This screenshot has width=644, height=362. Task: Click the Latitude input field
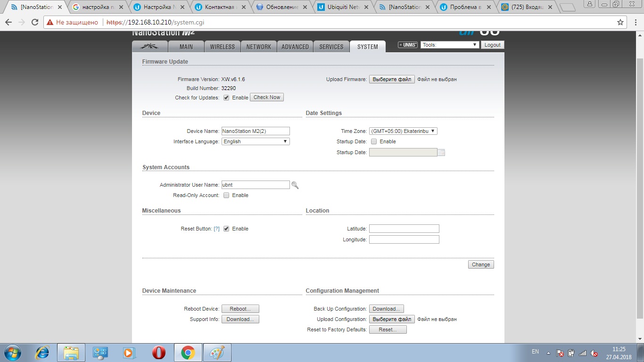pos(404,229)
